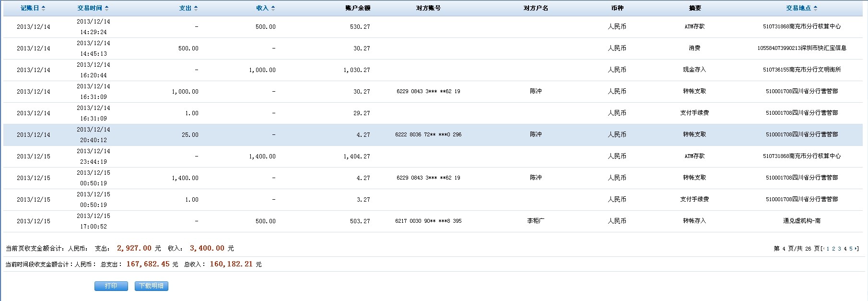Click the 币种 column header
868x301 pixels.
click(x=617, y=8)
